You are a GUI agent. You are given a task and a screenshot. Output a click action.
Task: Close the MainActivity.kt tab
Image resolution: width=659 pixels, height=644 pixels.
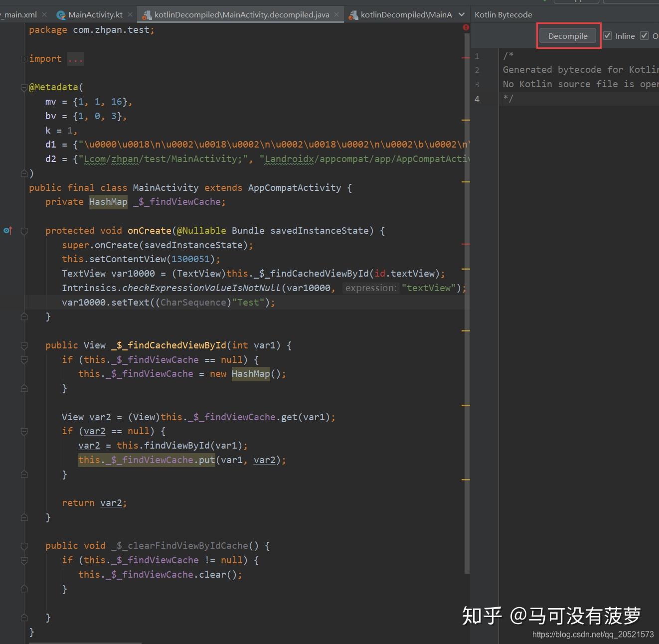pos(130,14)
